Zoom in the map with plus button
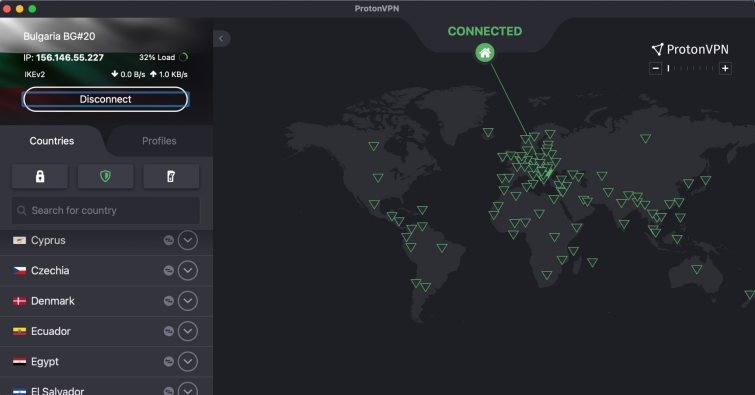 725,68
